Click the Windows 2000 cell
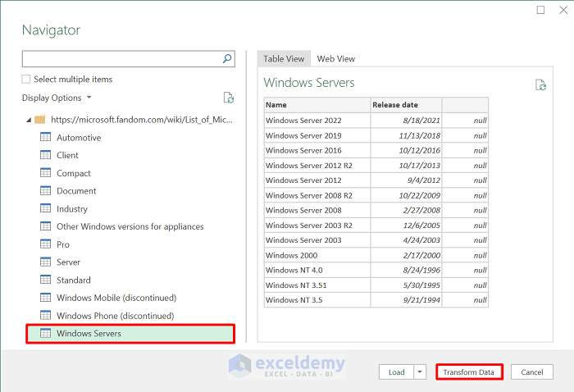 click(x=317, y=255)
